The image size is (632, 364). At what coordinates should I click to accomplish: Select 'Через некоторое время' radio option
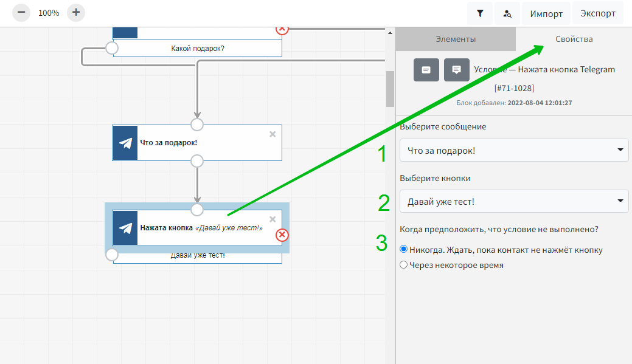coord(404,265)
